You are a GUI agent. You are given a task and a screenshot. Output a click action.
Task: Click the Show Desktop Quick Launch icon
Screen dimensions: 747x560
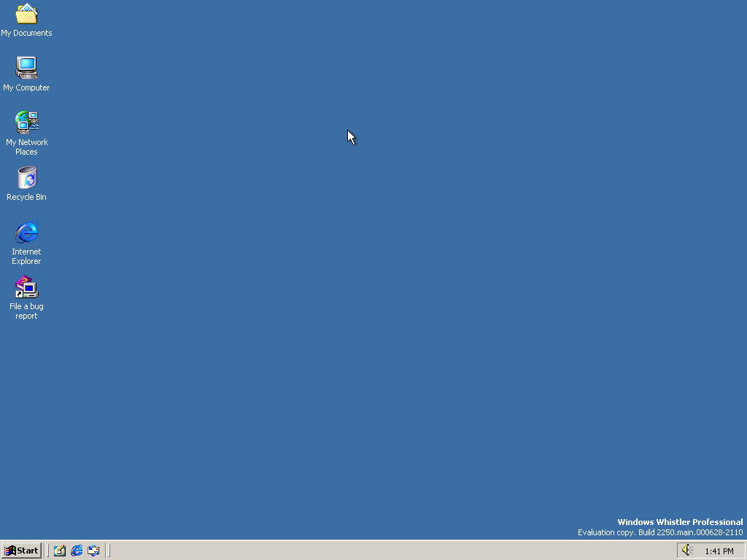pos(59,551)
